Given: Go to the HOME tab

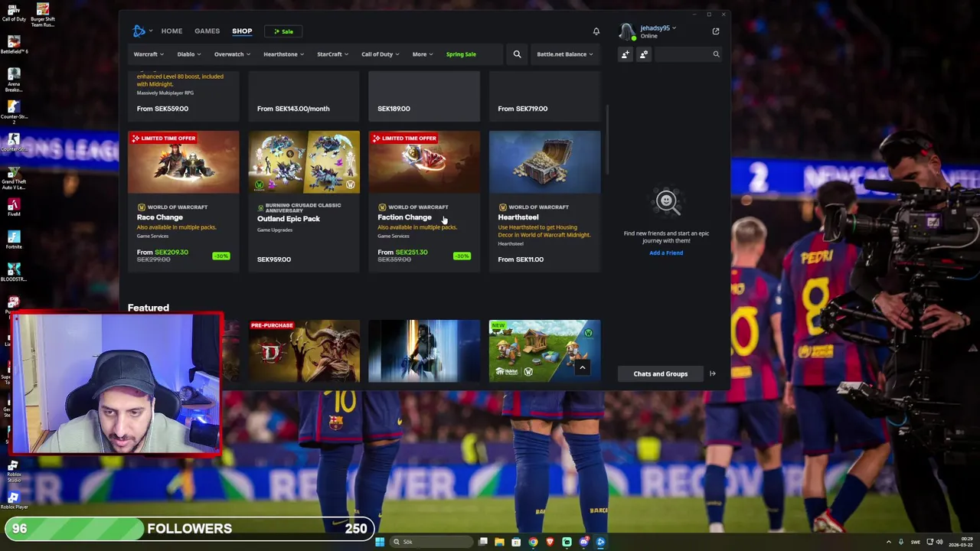Looking at the screenshot, I should tap(171, 31).
